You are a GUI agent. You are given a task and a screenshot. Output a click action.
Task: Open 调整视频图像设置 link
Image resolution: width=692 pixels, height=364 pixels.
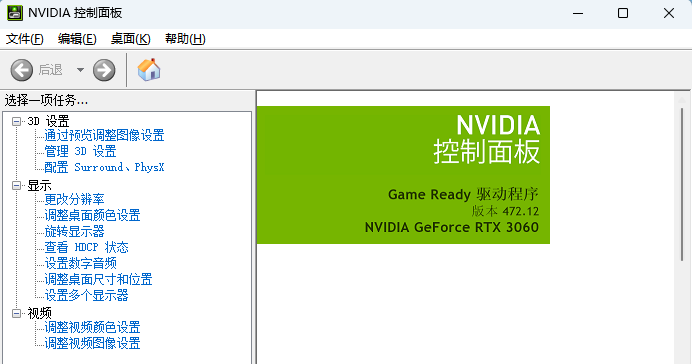(92, 343)
